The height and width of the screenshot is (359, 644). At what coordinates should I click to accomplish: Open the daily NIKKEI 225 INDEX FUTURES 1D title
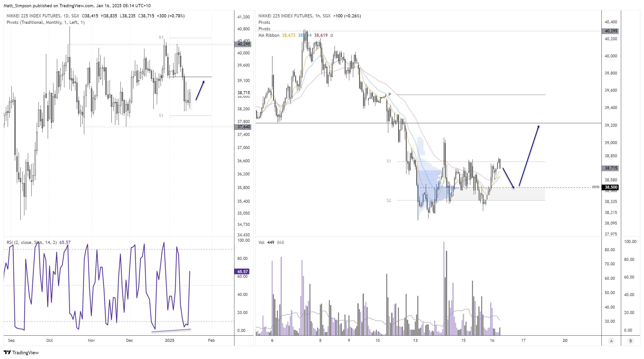[x=43, y=16]
